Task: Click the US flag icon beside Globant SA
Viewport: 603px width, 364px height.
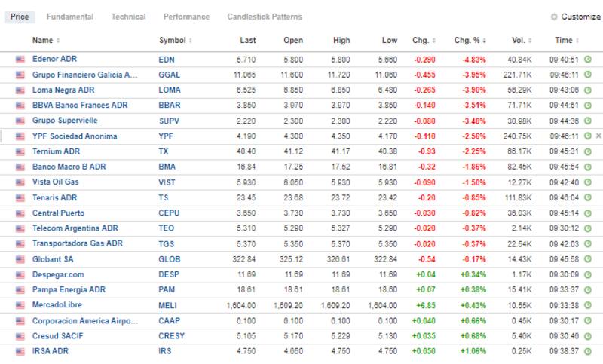Action: click(20, 259)
